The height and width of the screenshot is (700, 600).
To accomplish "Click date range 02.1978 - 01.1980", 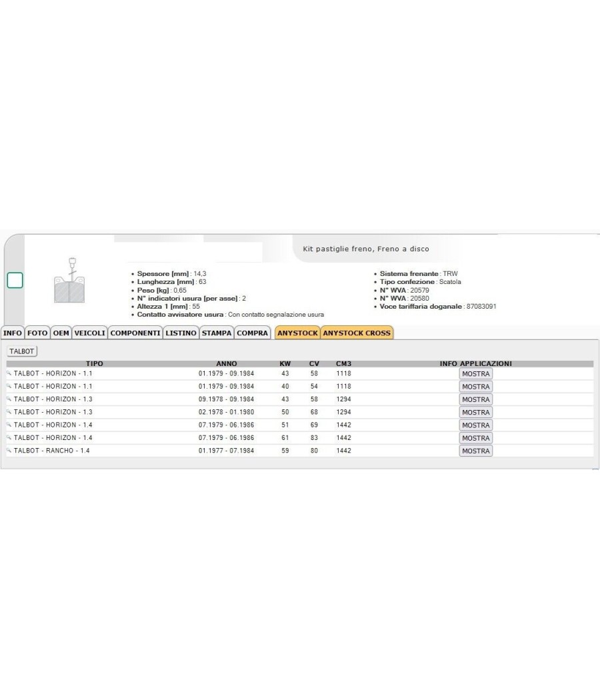I will pos(227,412).
